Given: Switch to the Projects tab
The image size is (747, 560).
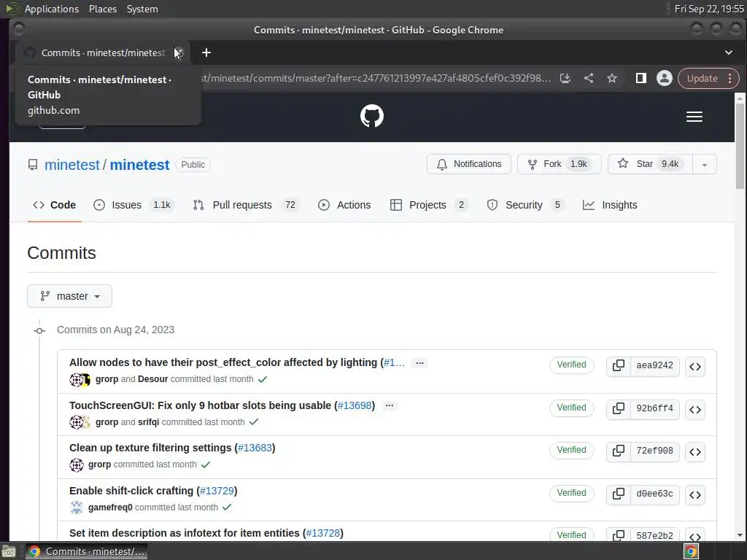Looking at the screenshot, I should pos(429,205).
